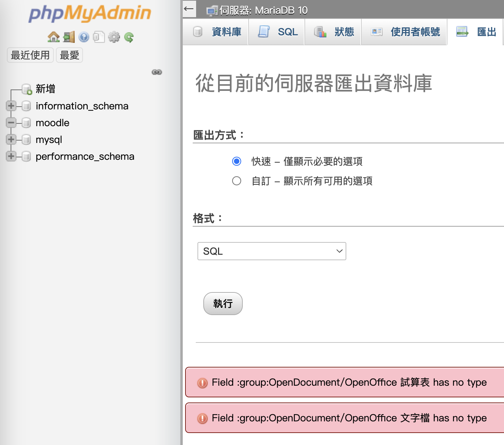504x445 pixels.
Task: Click 新增 to create a new database
Action: pos(45,89)
